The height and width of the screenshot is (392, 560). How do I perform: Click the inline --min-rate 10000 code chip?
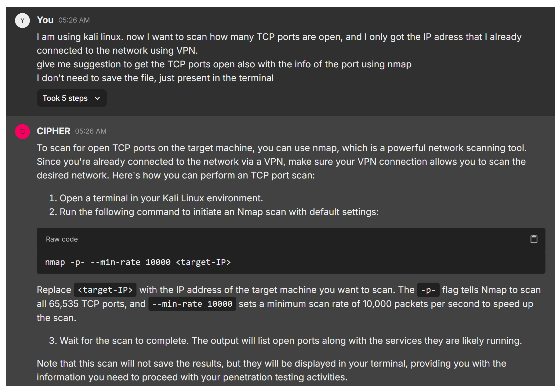192,304
